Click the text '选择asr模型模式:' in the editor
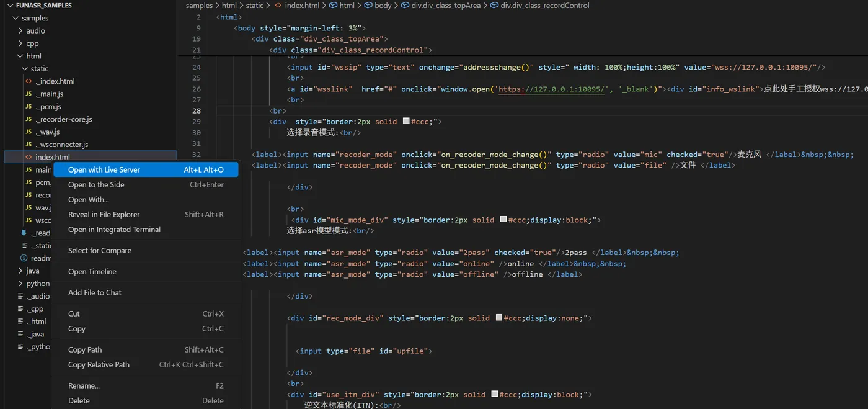This screenshot has width=868, height=409. tap(319, 230)
